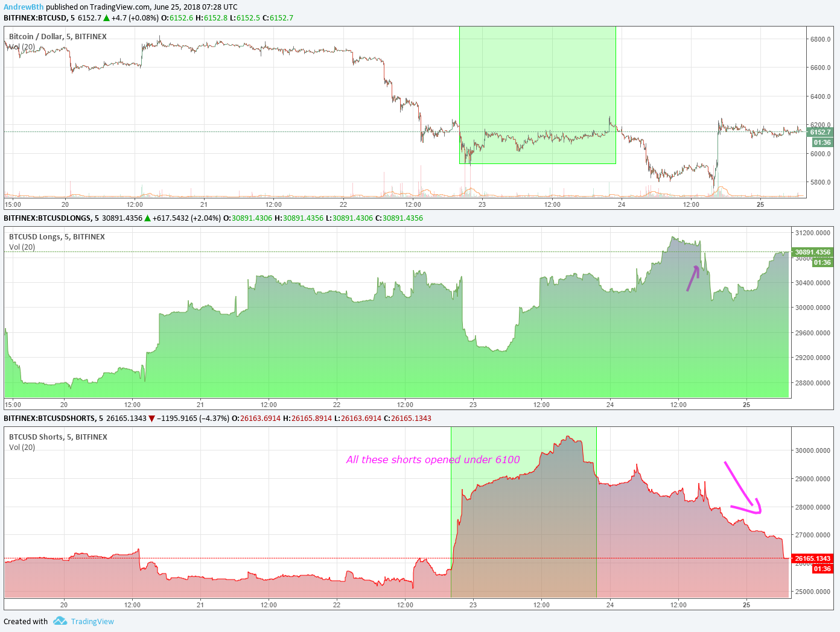This screenshot has width=840, height=632.
Task: Click the 6600.0 price axis label
Action: pyautogui.click(x=821, y=68)
